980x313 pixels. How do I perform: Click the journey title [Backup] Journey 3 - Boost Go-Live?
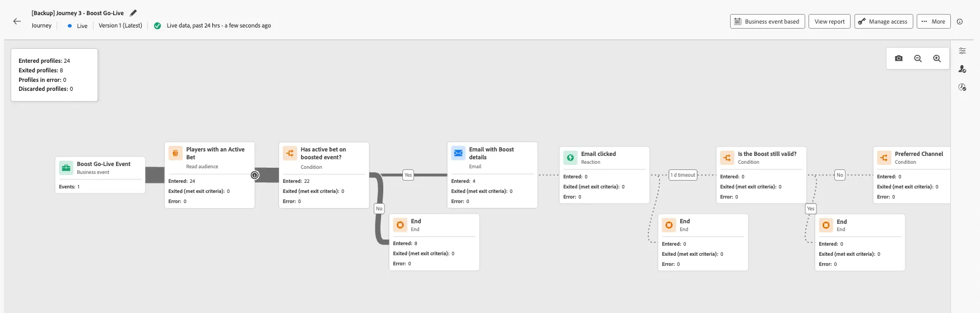point(78,13)
